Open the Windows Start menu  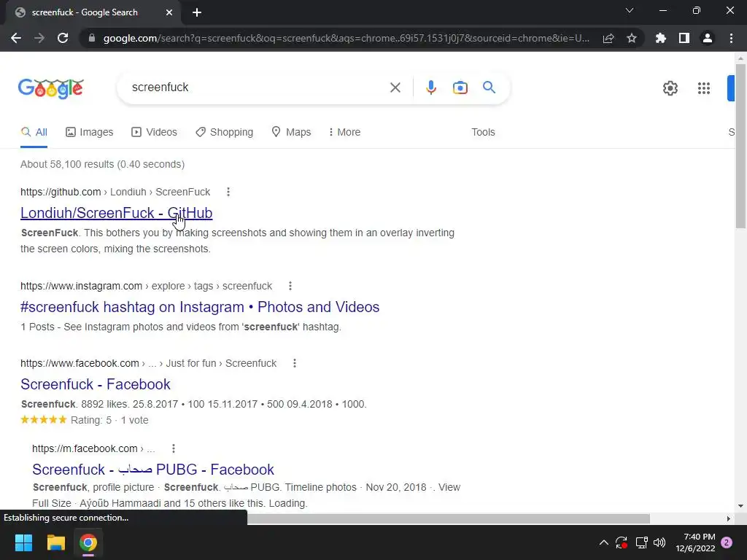tap(23, 542)
